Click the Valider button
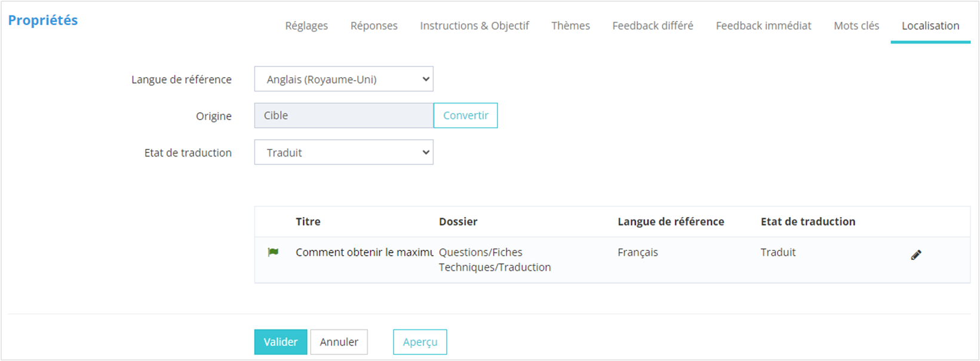Screen dimensions: 980x361 click(x=281, y=342)
